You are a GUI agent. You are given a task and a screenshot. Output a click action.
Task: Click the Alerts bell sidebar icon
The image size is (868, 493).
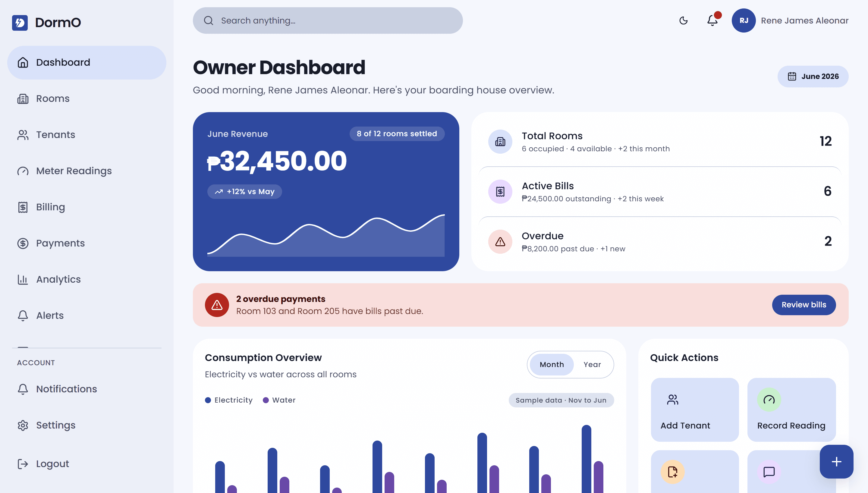[23, 316]
